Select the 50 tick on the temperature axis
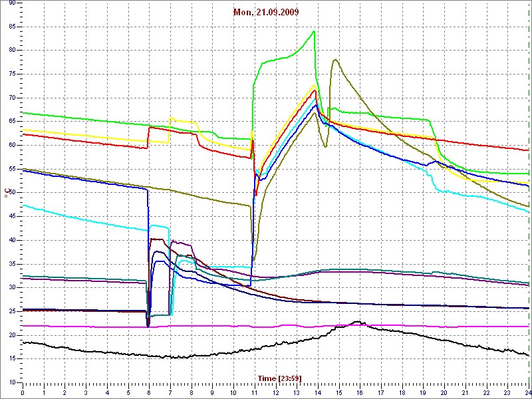This screenshot has height=399, width=532. coord(13,193)
